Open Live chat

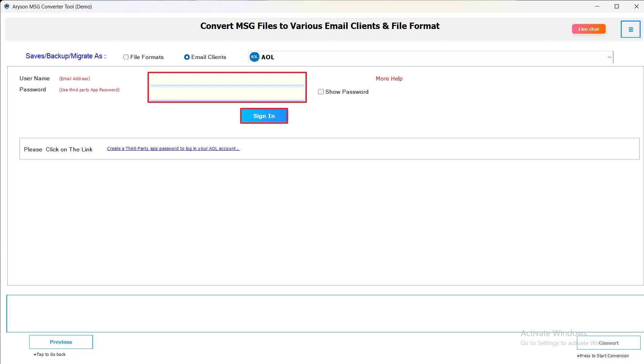pyautogui.click(x=589, y=29)
